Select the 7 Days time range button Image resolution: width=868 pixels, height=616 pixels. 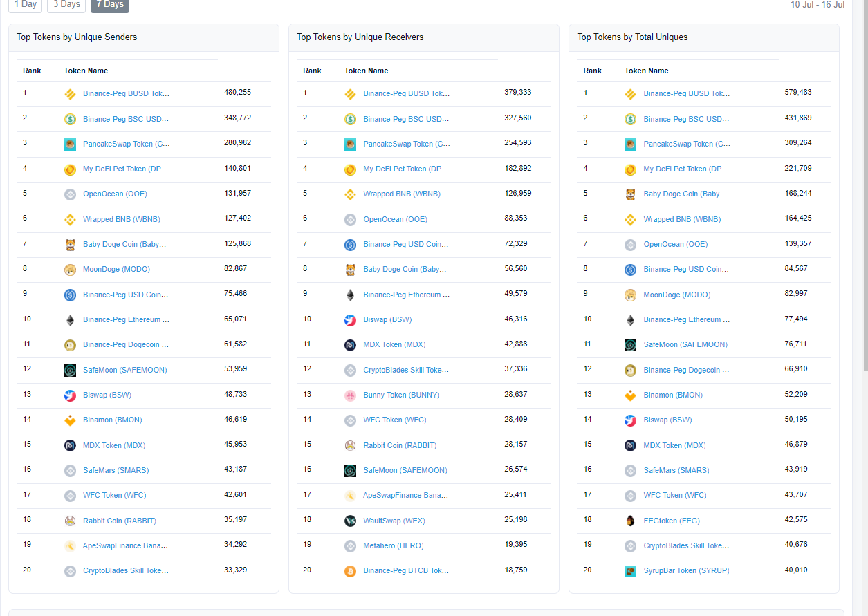109,5
